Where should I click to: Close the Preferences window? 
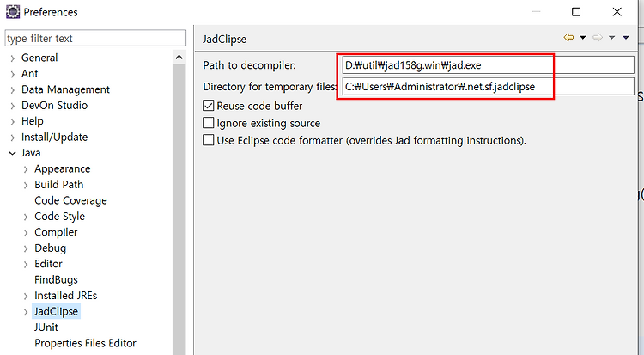[x=617, y=12]
